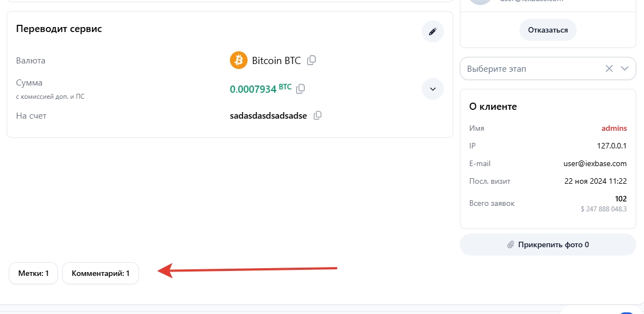Click inside the Выберите этап combo box
This screenshot has width=644, height=314.
click(529, 69)
